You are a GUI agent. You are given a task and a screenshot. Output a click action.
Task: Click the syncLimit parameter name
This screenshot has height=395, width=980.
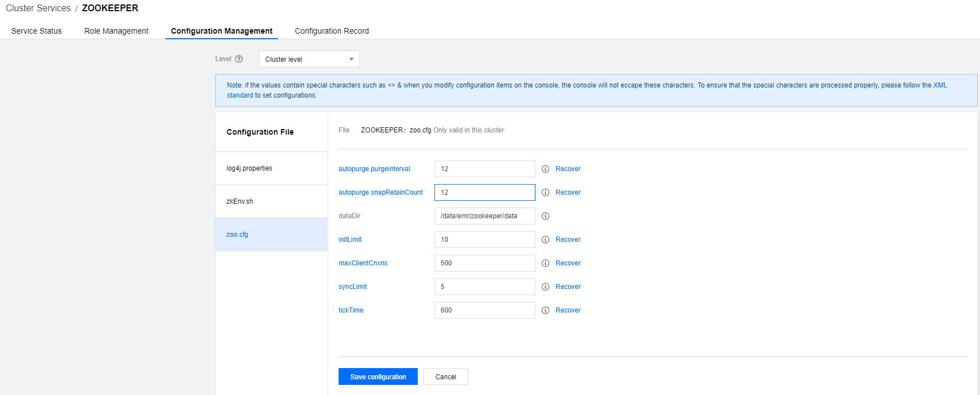[353, 287]
